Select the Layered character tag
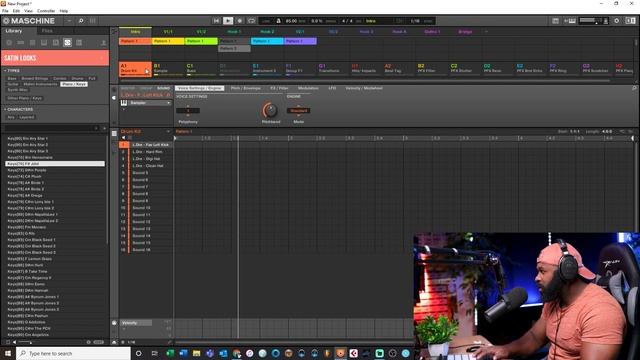 click(27, 117)
